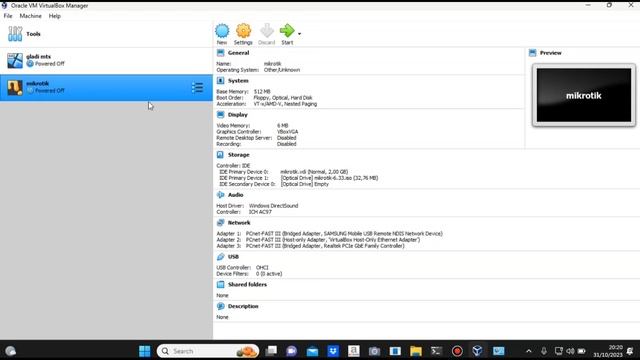Open the Dropbox taskbar icon
This screenshot has width=640, height=360.
click(x=333, y=351)
